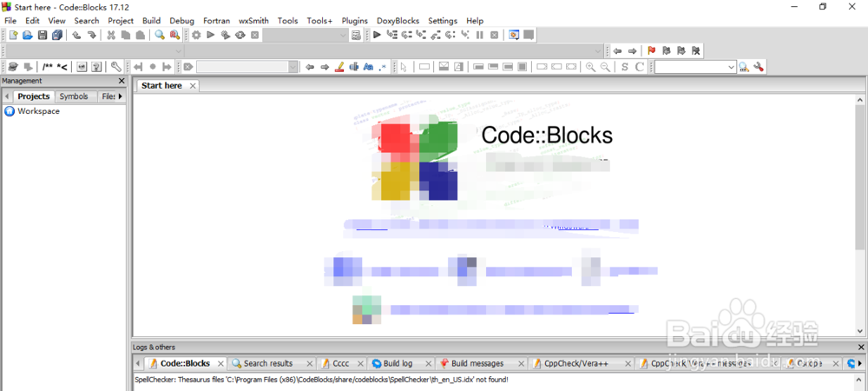
Task: Click the Save all files icon
Action: tap(57, 35)
